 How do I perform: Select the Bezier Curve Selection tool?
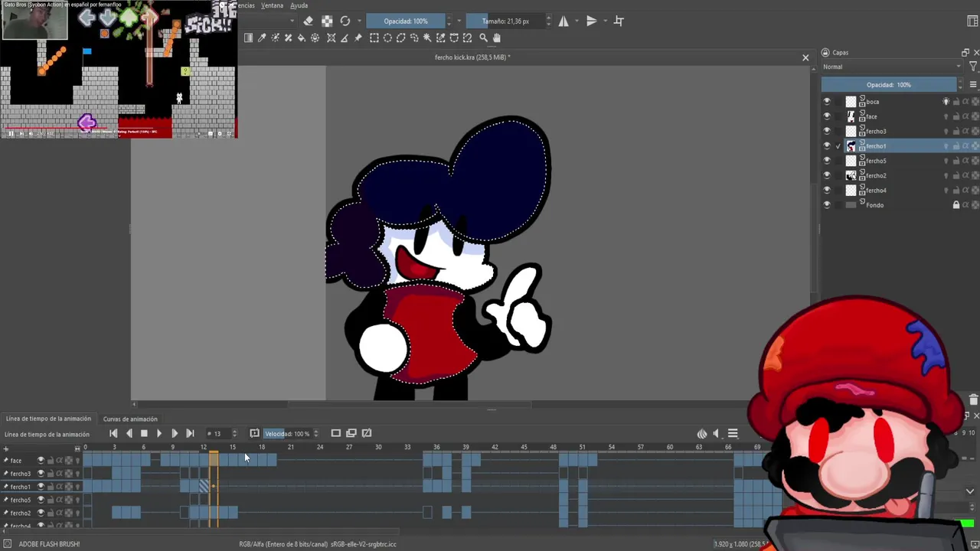coord(454,37)
